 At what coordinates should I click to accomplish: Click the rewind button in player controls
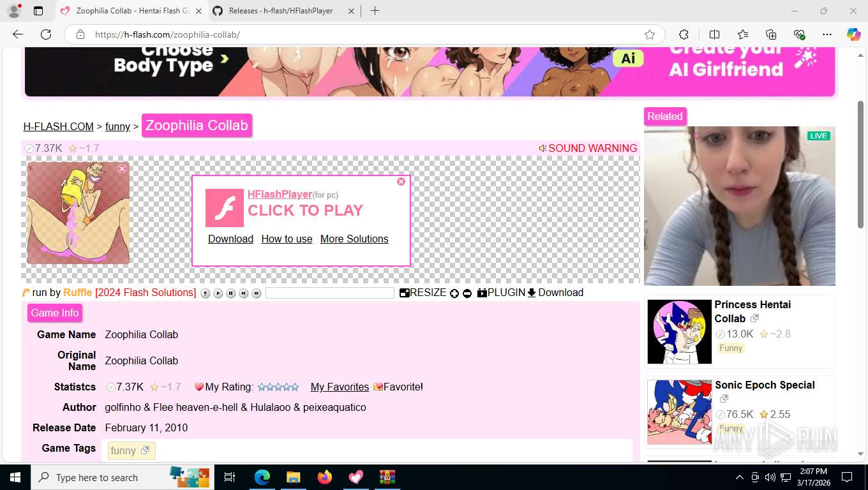click(244, 293)
